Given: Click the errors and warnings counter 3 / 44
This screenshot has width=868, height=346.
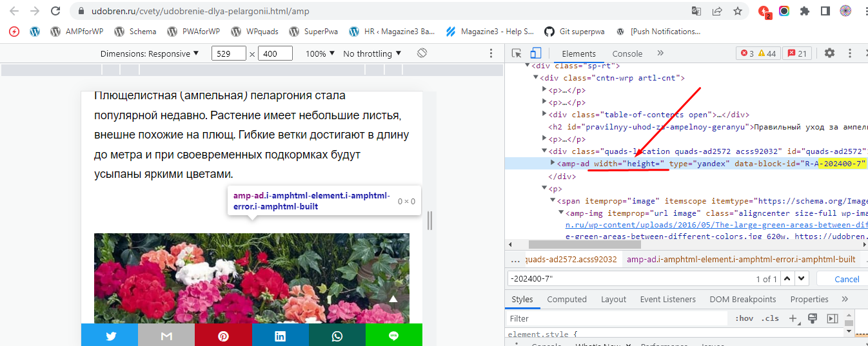Looking at the screenshot, I should pos(758,53).
